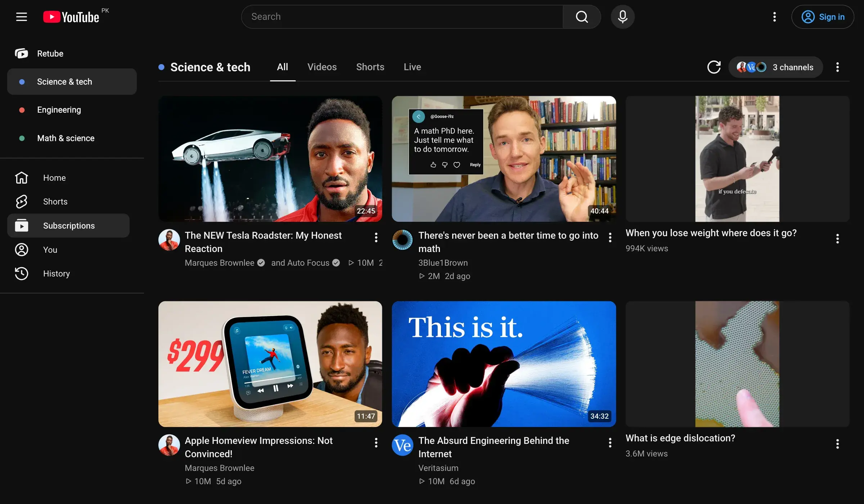Click Marques Brownlee avatar on Tesla video

pyautogui.click(x=169, y=240)
